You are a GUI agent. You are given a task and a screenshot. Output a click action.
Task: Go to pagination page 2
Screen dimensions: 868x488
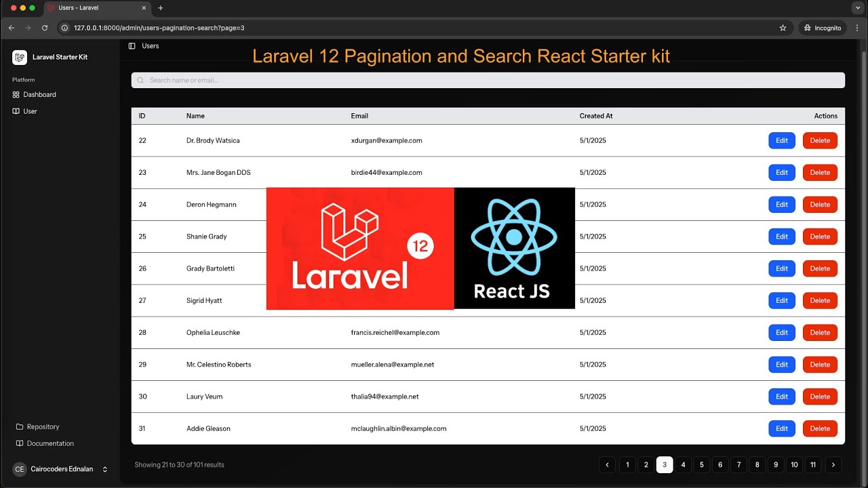pyautogui.click(x=646, y=465)
